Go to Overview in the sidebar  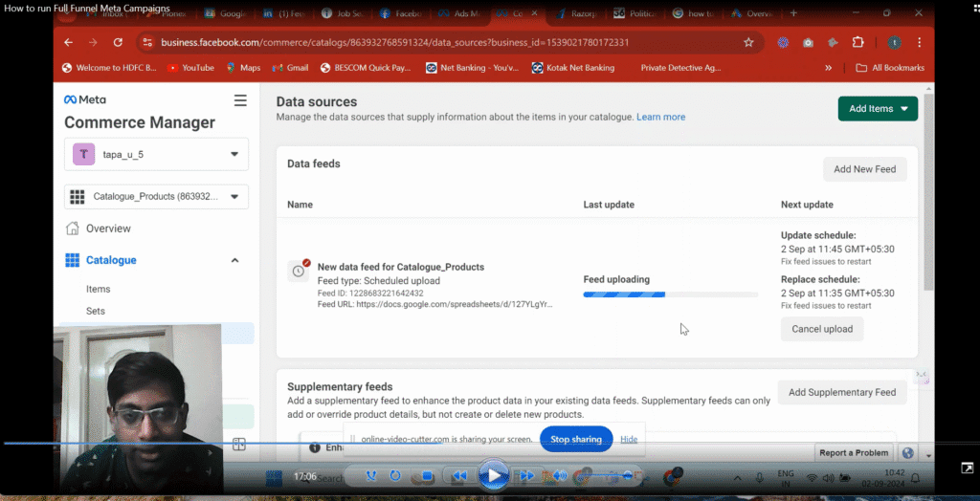pos(108,229)
